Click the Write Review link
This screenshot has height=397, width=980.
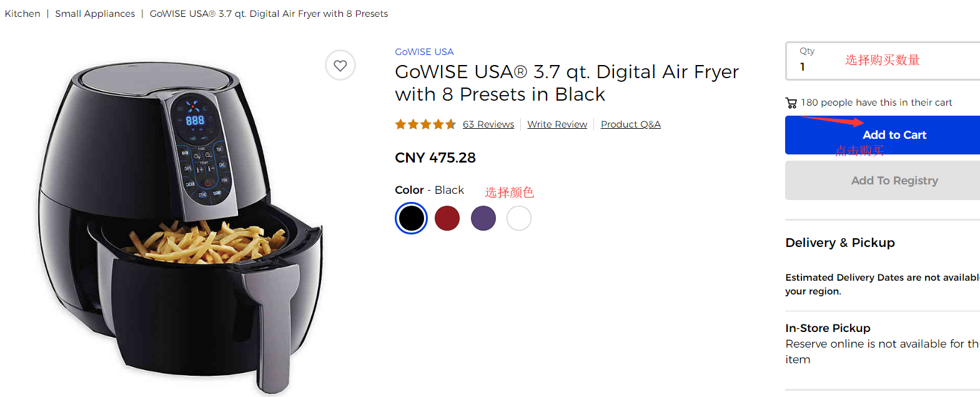(x=557, y=124)
